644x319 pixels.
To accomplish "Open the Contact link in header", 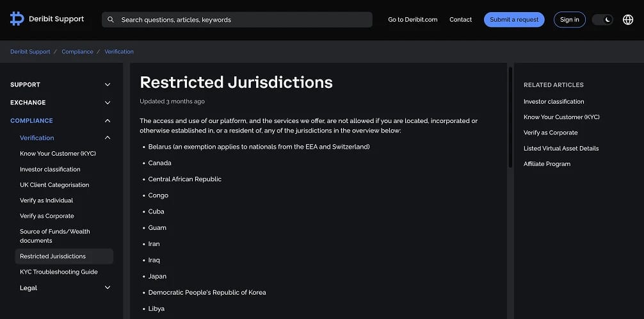I will [x=460, y=20].
